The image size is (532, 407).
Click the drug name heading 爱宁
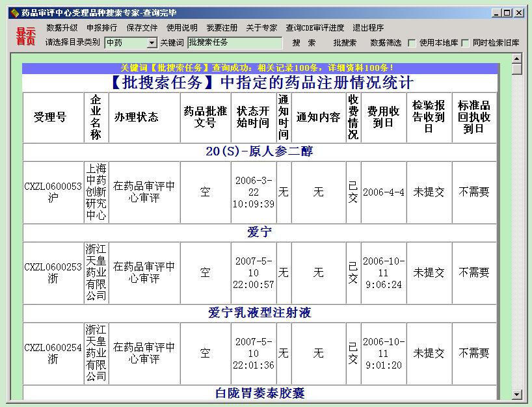(x=259, y=232)
